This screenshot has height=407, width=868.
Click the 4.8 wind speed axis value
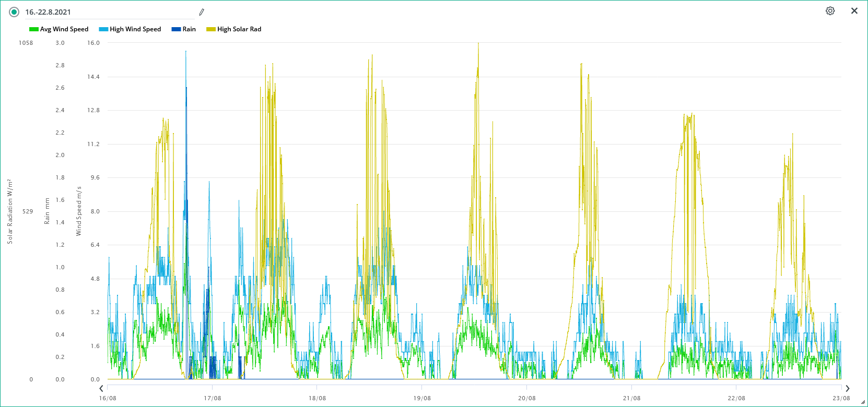[95, 279]
